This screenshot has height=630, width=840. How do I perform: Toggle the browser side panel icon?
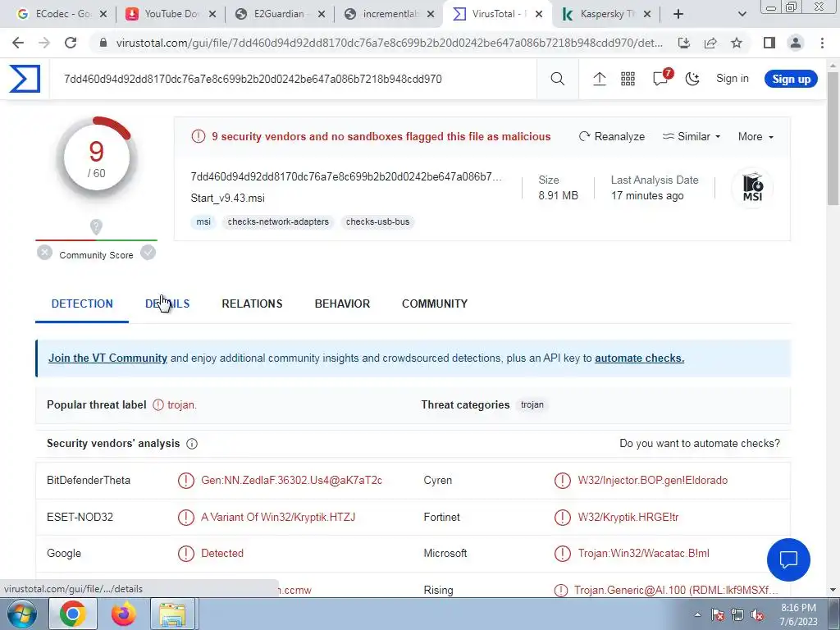click(x=769, y=43)
